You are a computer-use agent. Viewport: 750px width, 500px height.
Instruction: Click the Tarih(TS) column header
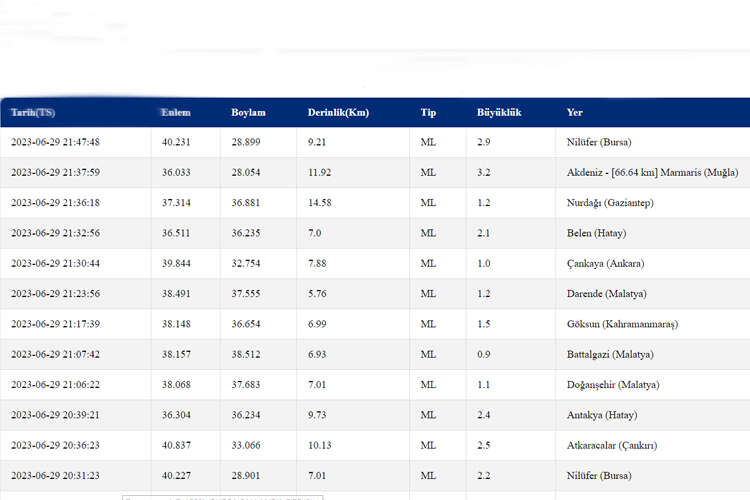(x=33, y=112)
